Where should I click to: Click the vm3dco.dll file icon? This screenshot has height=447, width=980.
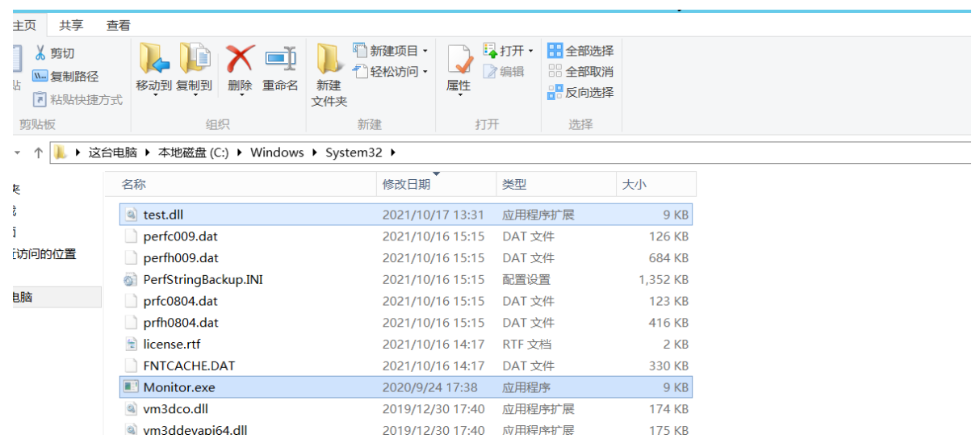point(131,409)
